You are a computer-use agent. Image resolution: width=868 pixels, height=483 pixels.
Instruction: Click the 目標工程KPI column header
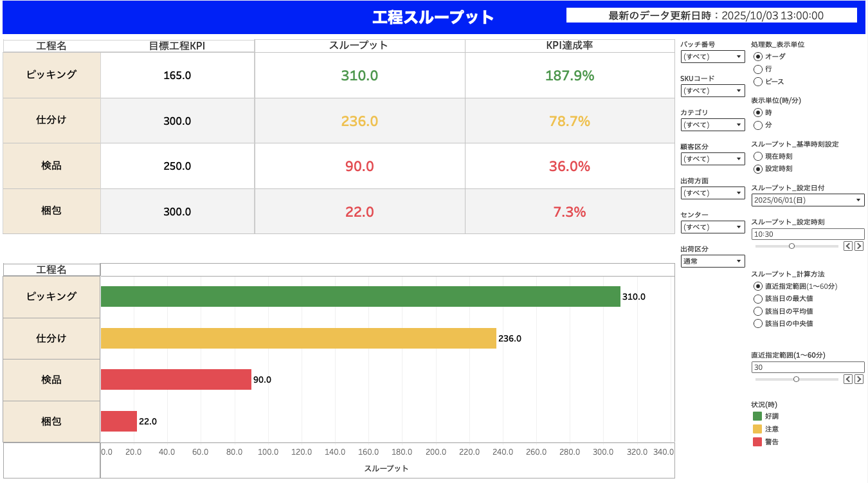(x=177, y=46)
